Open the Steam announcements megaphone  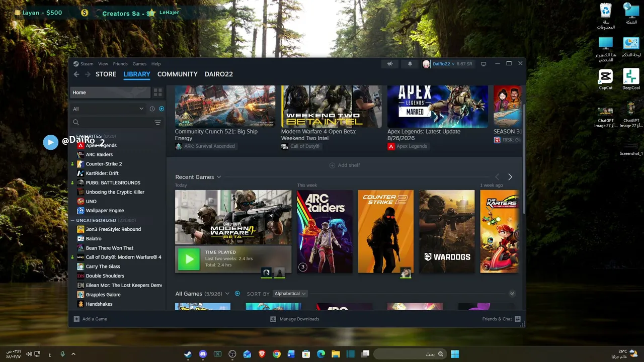390,64
